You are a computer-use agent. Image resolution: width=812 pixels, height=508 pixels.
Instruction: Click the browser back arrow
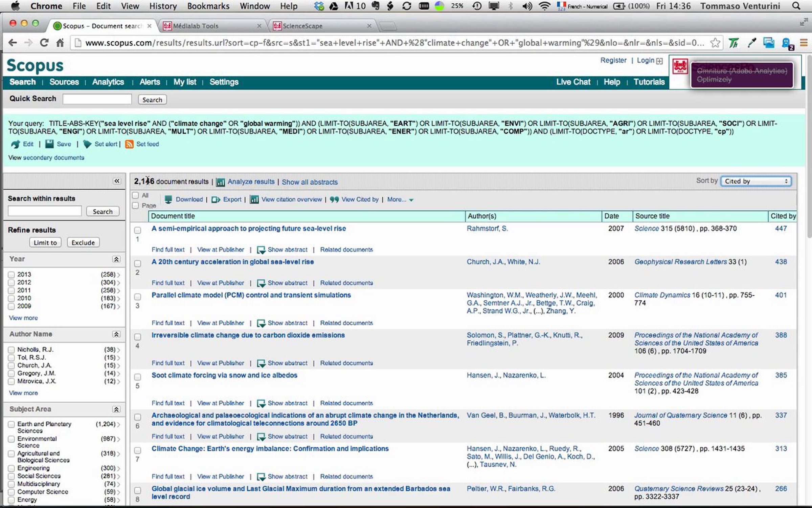[13, 43]
